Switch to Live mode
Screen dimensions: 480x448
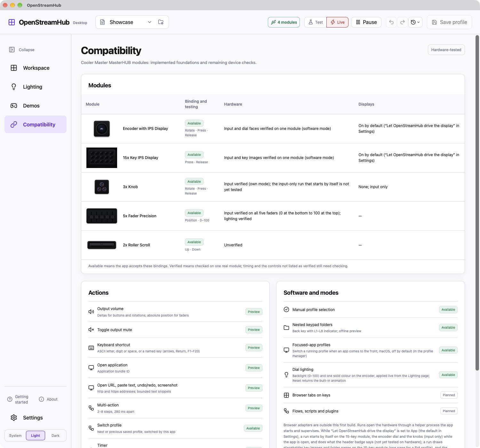click(x=338, y=22)
